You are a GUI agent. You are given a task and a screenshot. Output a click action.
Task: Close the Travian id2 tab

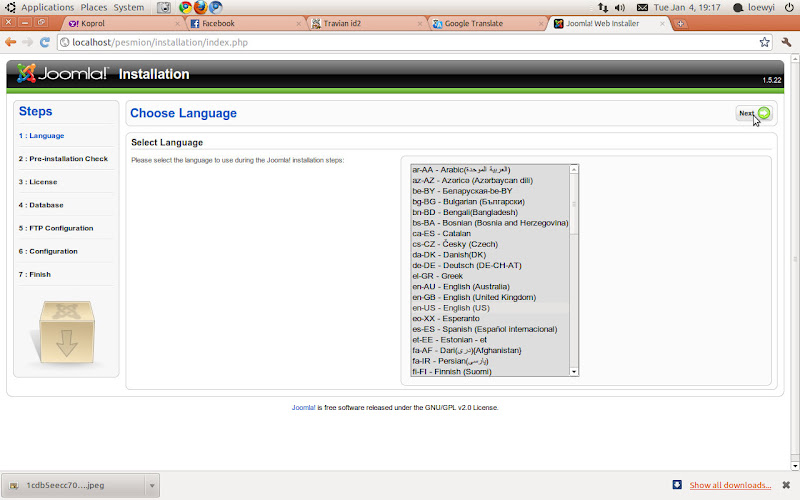coord(420,23)
